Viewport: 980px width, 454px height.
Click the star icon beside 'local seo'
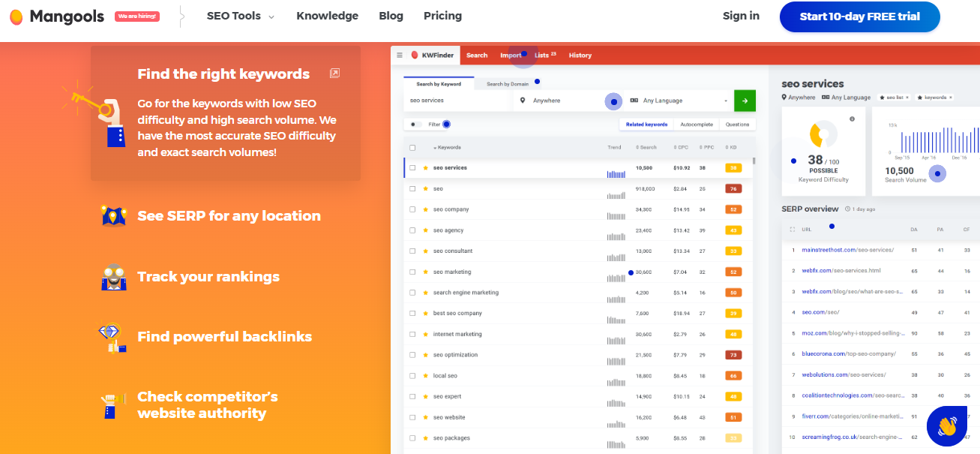(x=426, y=375)
